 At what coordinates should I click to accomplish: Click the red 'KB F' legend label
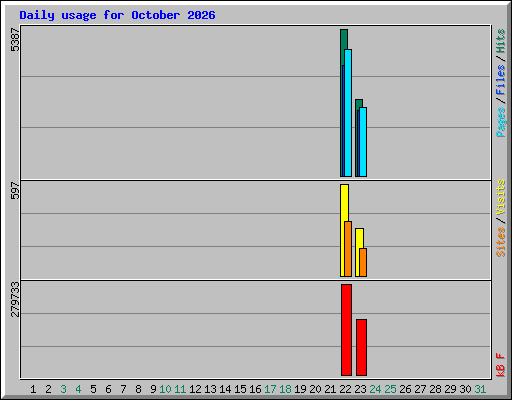click(501, 365)
